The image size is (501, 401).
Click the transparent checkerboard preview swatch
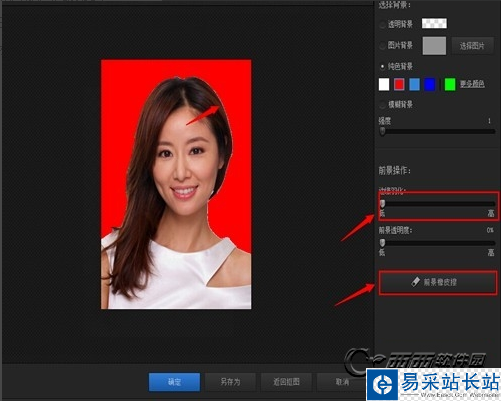click(434, 23)
